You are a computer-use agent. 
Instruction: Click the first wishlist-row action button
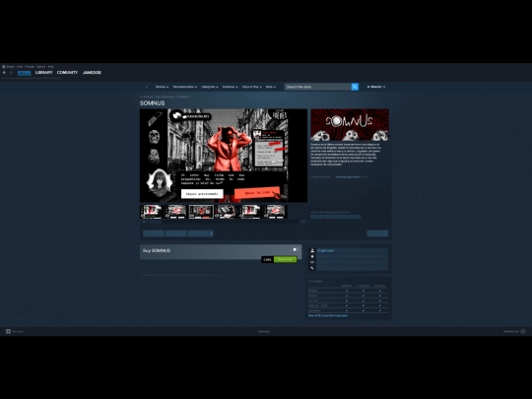tap(154, 233)
